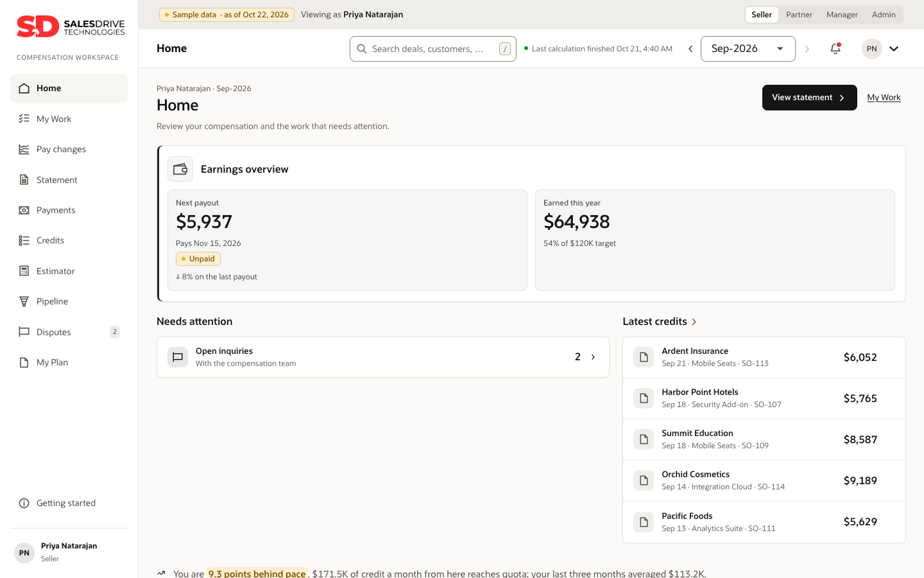Image resolution: width=924 pixels, height=578 pixels.
Task: Expand the user account menu chevron
Action: point(894,49)
